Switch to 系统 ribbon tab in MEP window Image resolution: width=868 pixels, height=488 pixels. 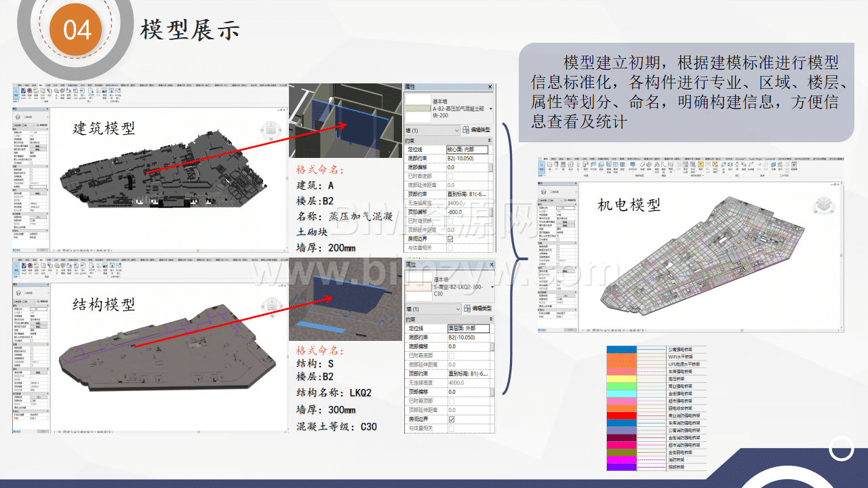(561, 159)
